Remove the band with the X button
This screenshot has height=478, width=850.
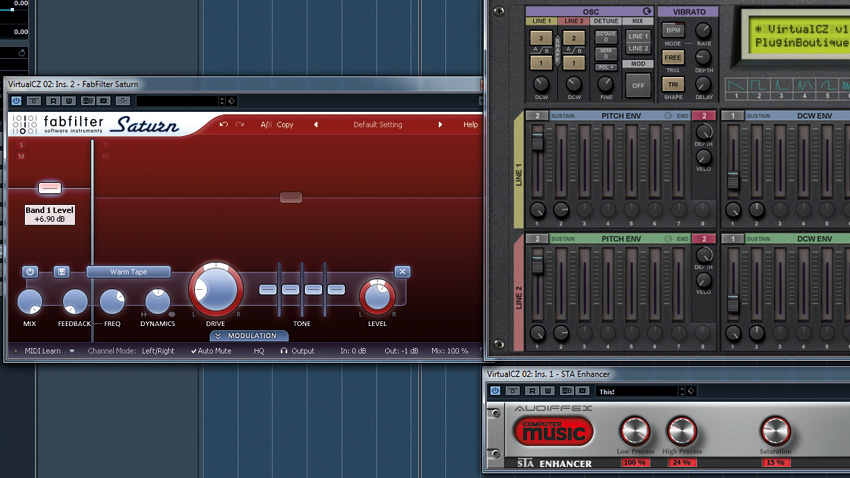[x=402, y=272]
